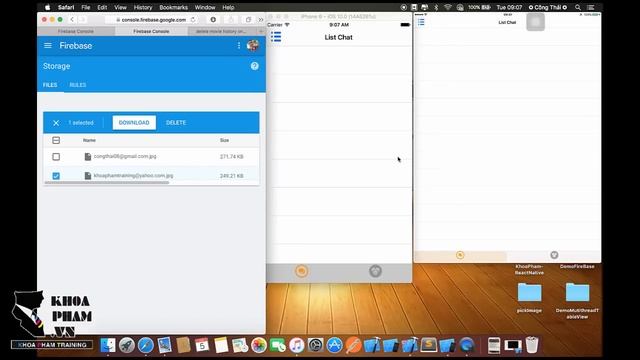640x360 pixels.
Task: Click the DELETE button
Action: [176, 123]
